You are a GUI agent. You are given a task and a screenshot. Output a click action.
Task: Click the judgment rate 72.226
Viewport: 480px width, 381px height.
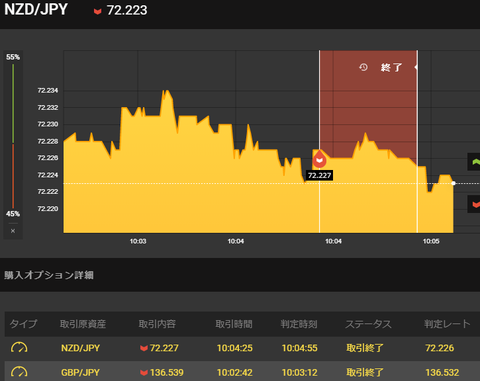click(439, 348)
